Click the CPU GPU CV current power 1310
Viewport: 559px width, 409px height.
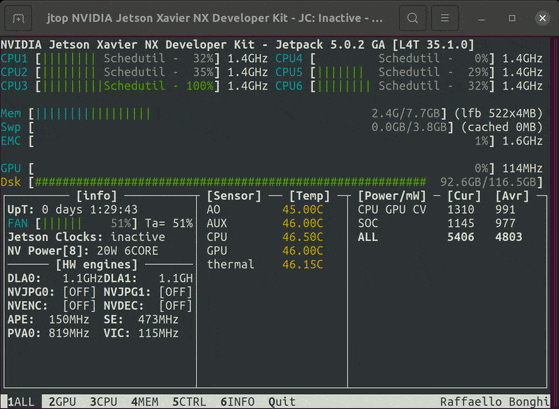point(461,210)
